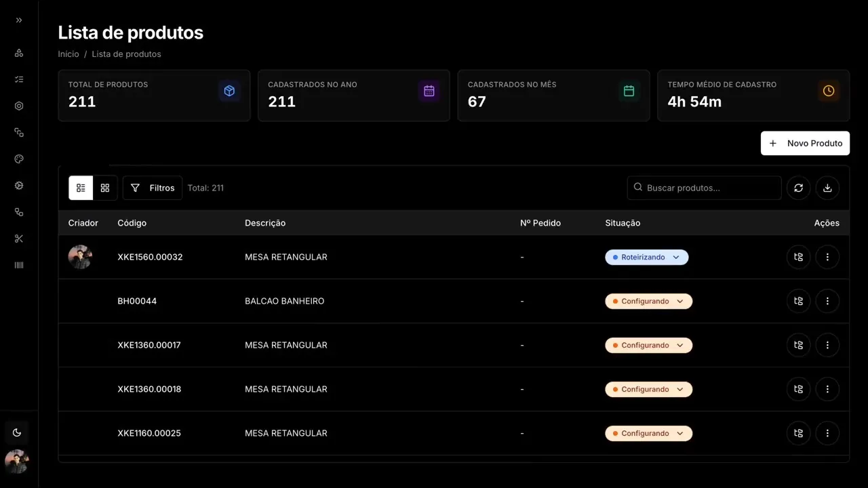Open the Configurando status dropdown for XKE1360.00017
868x488 pixels.
pos(649,345)
